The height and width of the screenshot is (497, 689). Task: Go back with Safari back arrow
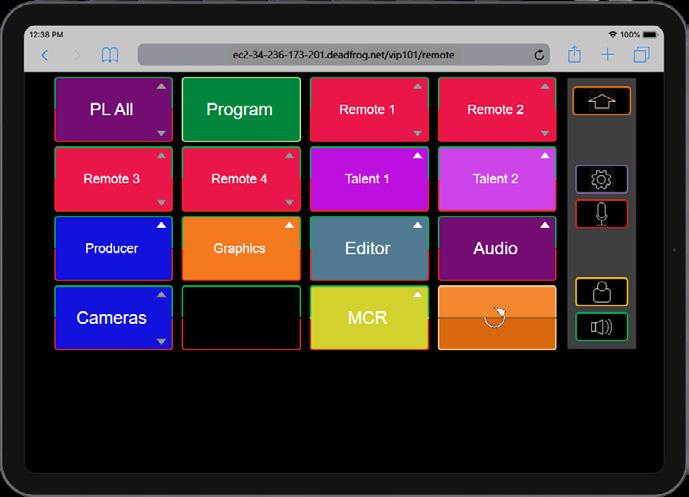[x=44, y=55]
